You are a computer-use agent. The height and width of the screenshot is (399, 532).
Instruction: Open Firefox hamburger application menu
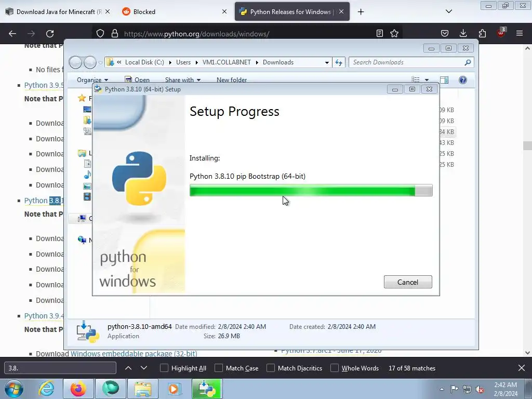520,33
